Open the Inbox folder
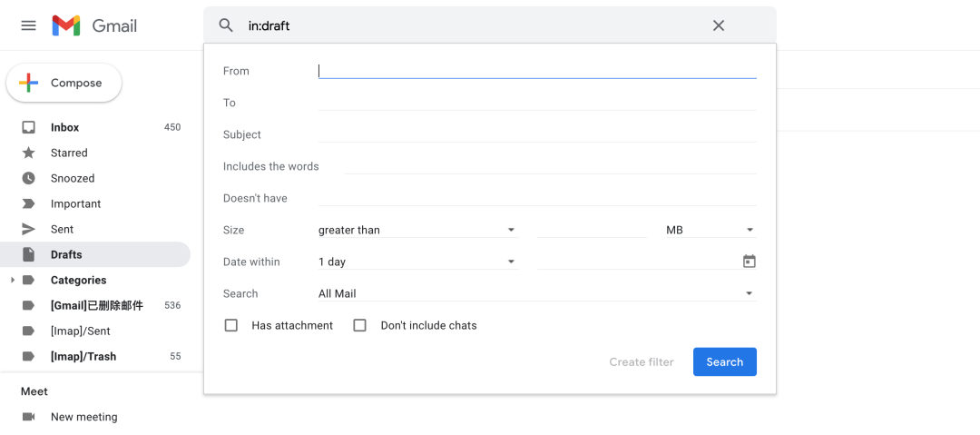 [65, 127]
